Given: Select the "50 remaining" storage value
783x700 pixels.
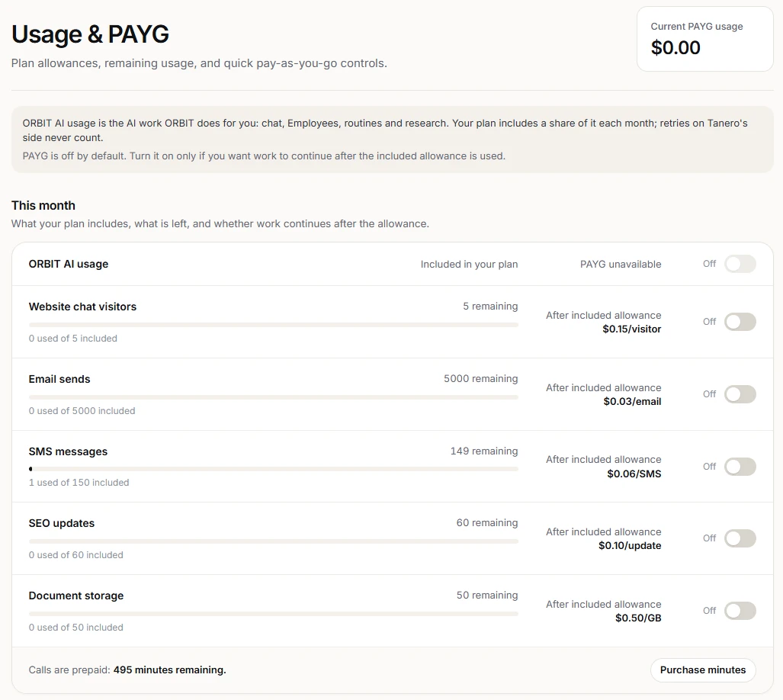Looking at the screenshot, I should tap(487, 595).
